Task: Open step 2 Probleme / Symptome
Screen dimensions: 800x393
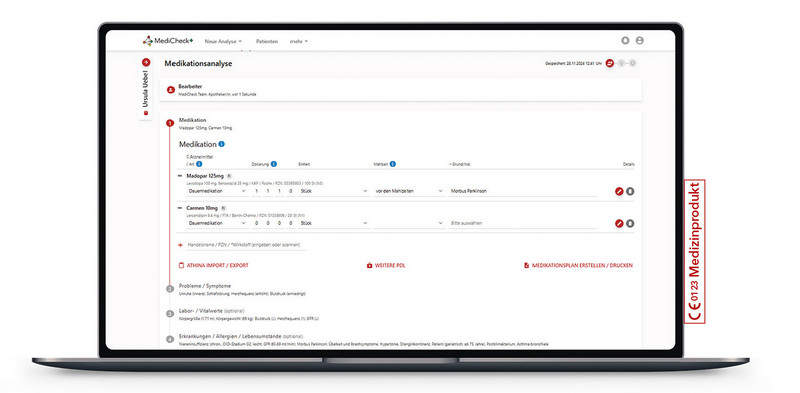Action: pos(205,286)
